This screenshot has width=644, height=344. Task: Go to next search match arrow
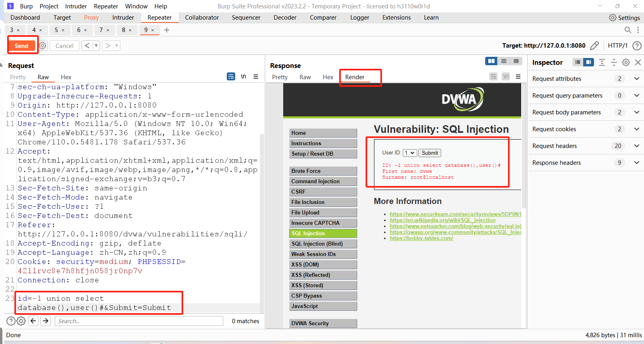coord(46,321)
